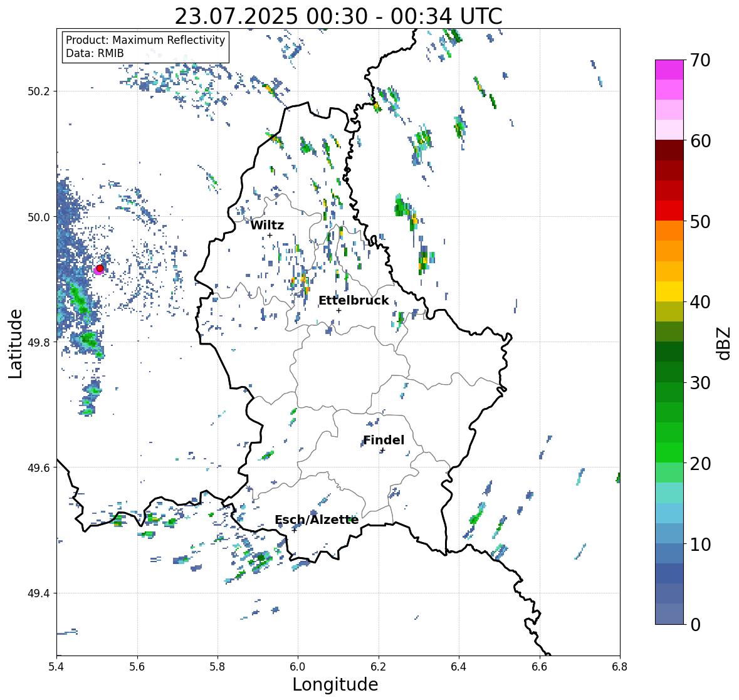Click the Longitude axis title
Image resolution: width=739 pixels, height=700 pixels.
335,684
